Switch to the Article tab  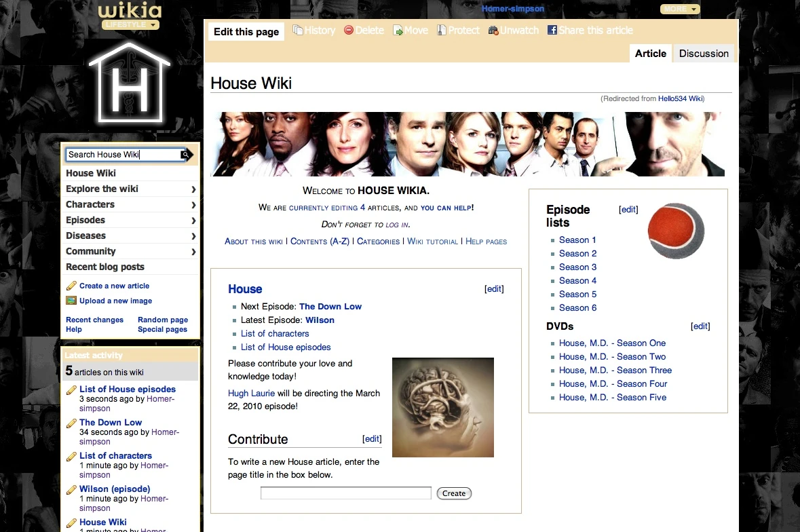click(651, 54)
